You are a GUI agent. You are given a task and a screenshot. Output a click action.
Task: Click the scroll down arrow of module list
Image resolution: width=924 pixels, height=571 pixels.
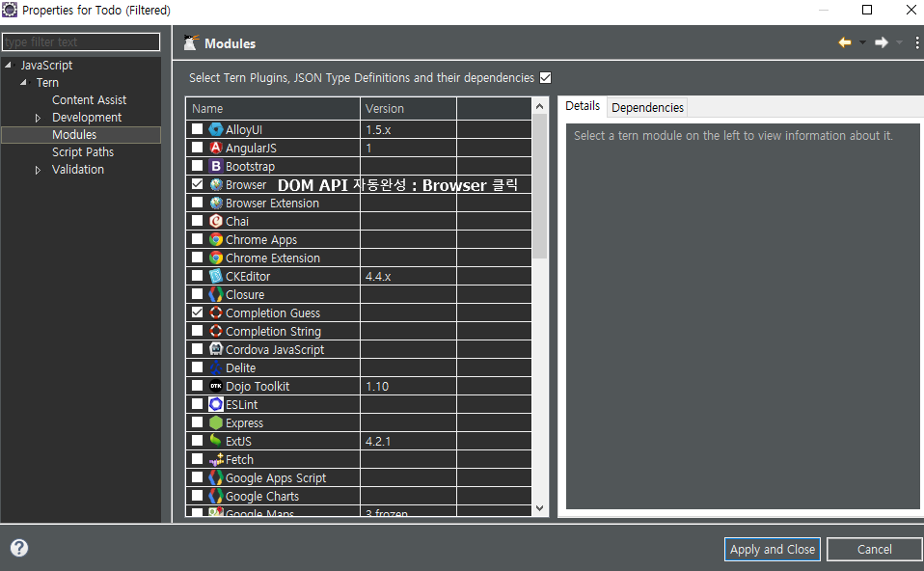tap(539, 508)
